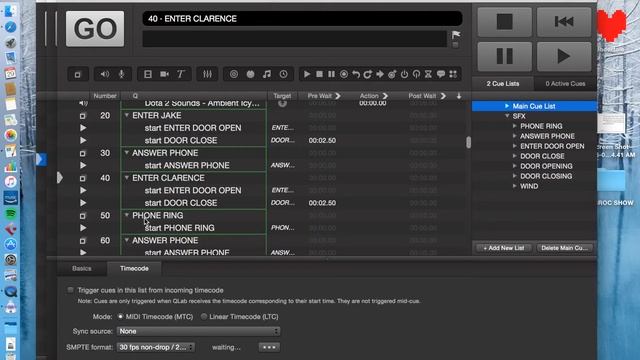This screenshot has width=640, height=360.
Task: Click the 40 - ENTER CLARENCE name field
Action: [x=302, y=19]
